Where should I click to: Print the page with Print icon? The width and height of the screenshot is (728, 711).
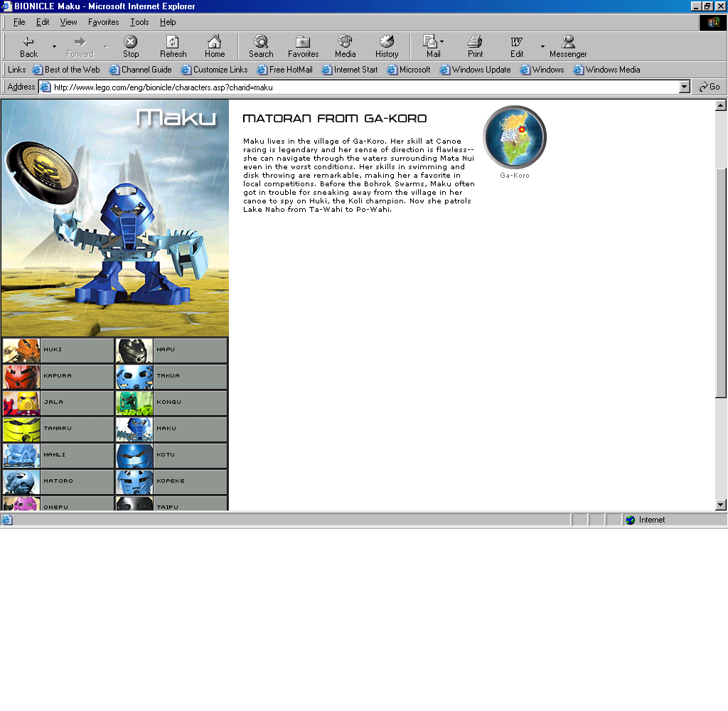(x=475, y=42)
